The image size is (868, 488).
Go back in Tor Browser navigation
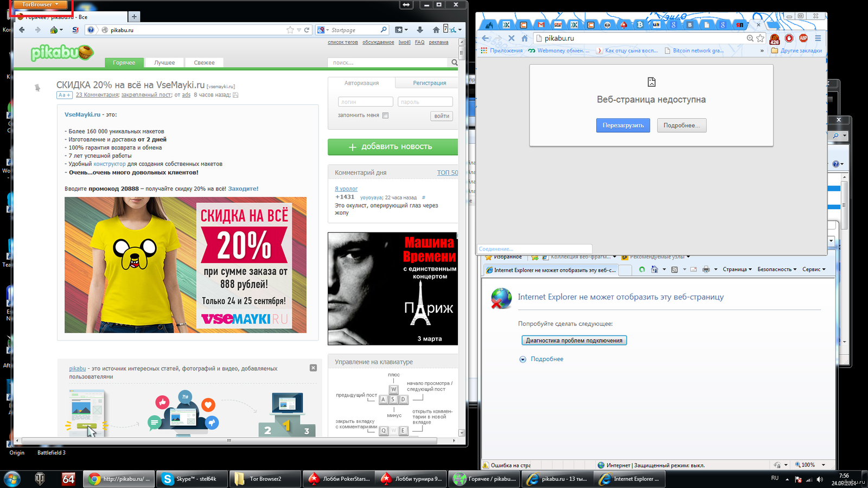pos(22,30)
